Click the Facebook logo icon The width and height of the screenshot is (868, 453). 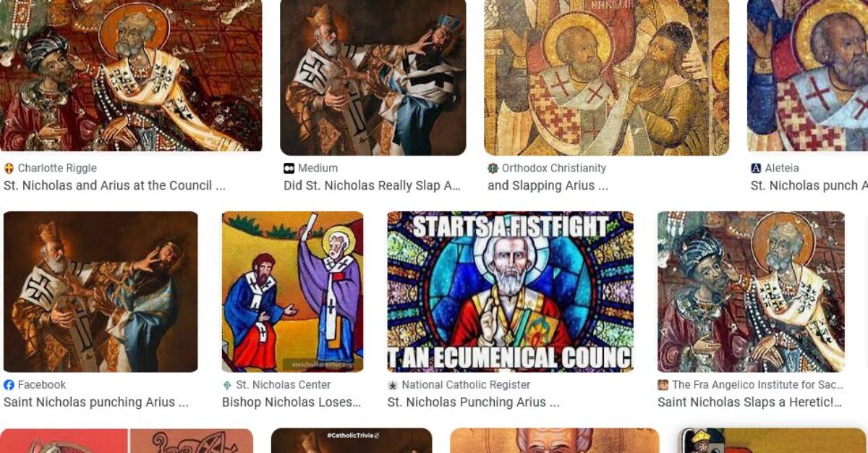coord(9,385)
